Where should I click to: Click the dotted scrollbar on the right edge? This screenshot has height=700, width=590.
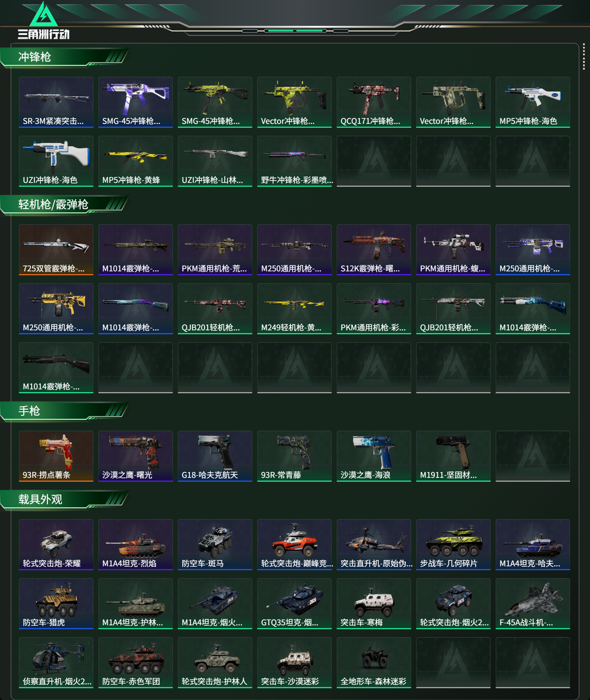(x=584, y=57)
